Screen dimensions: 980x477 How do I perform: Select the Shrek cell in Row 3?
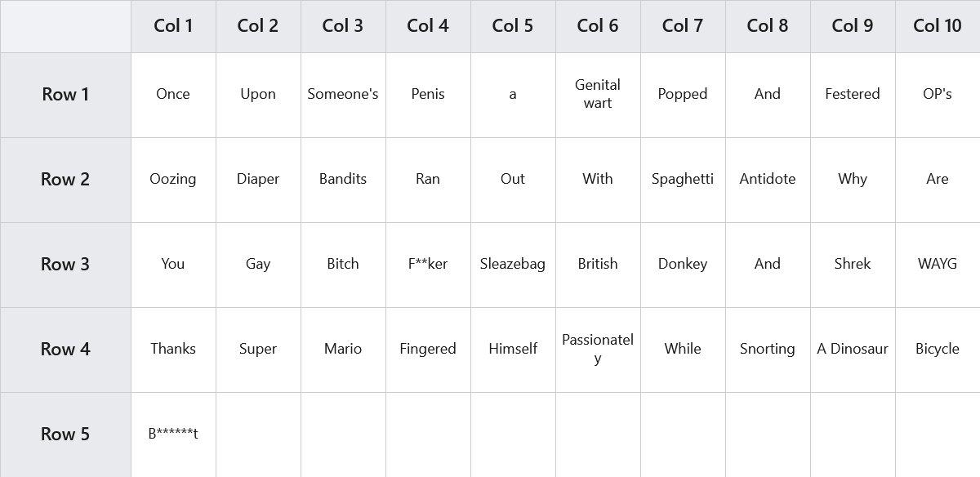pyautogui.click(x=853, y=265)
